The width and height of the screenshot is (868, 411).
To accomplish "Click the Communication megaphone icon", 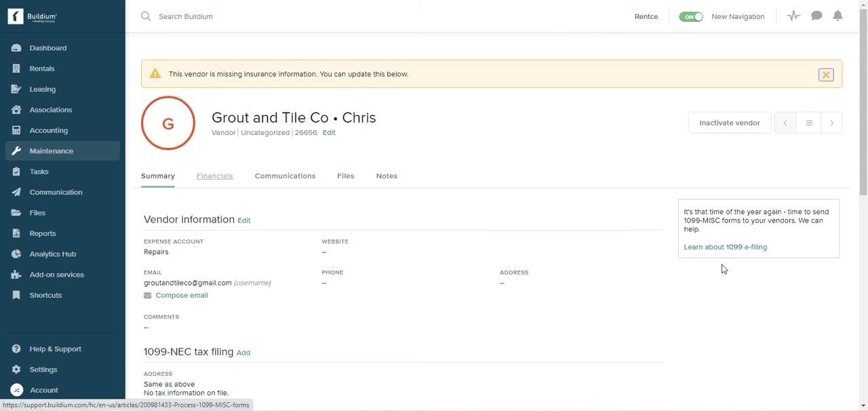I will click(16, 192).
